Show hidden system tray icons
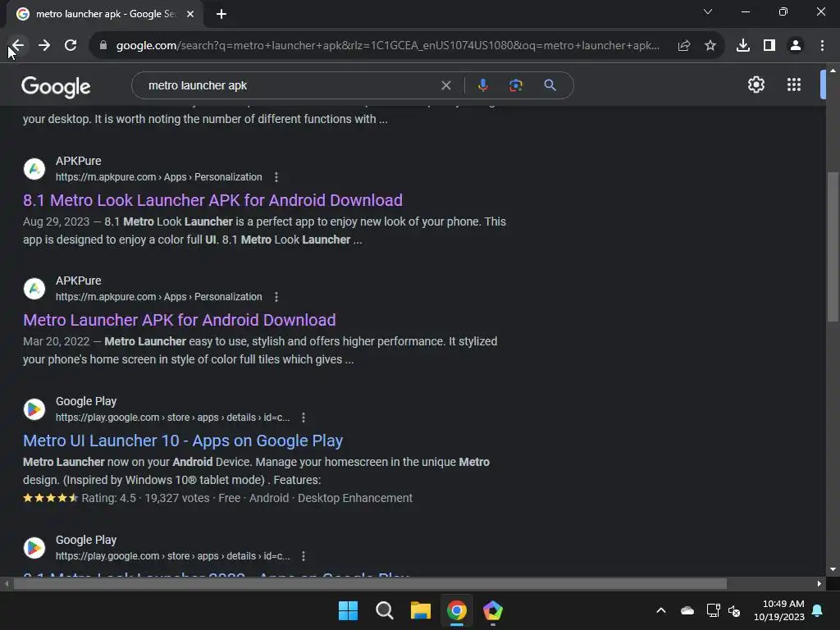 tap(661, 610)
